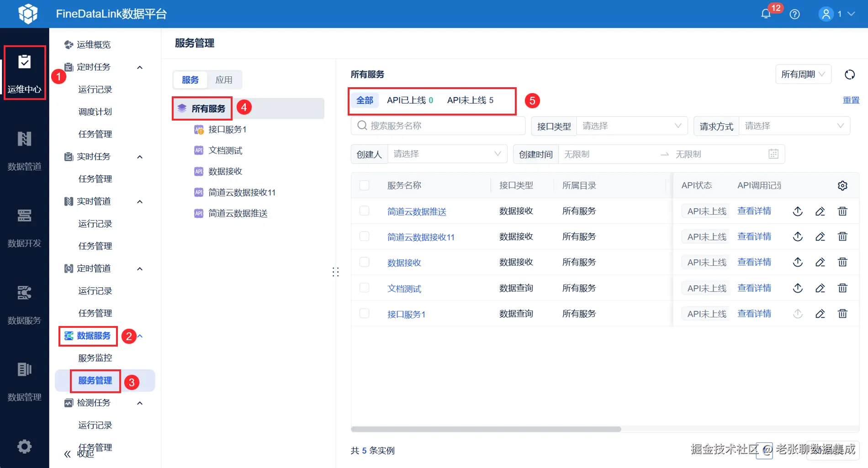Image resolution: width=868 pixels, height=468 pixels.
Task: Open the 请求方式 dropdown
Action: 794,126
